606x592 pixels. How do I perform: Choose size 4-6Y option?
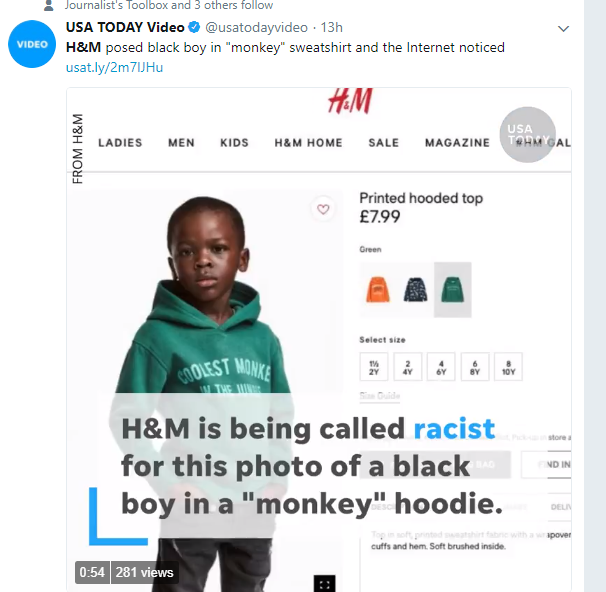(x=441, y=366)
